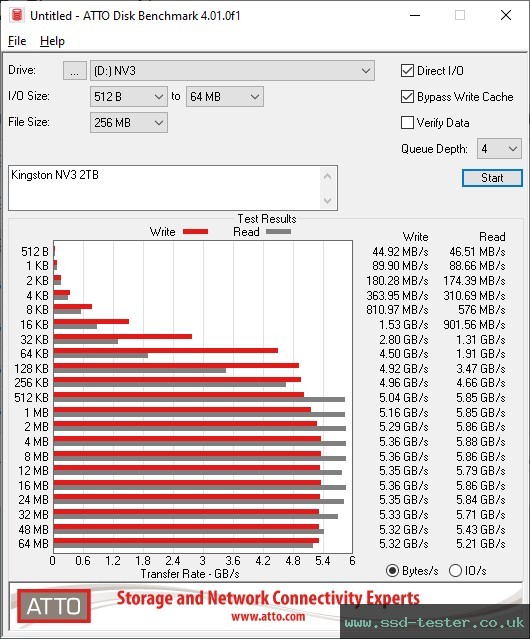Click the 8 KB write value 810.97 MB/s
Screen dimensions: 530x639
tap(397, 310)
